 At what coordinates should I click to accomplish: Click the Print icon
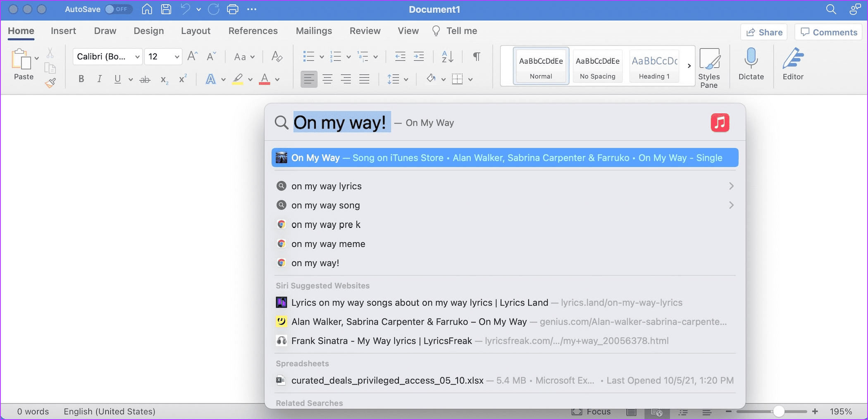(x=233, y=9)
